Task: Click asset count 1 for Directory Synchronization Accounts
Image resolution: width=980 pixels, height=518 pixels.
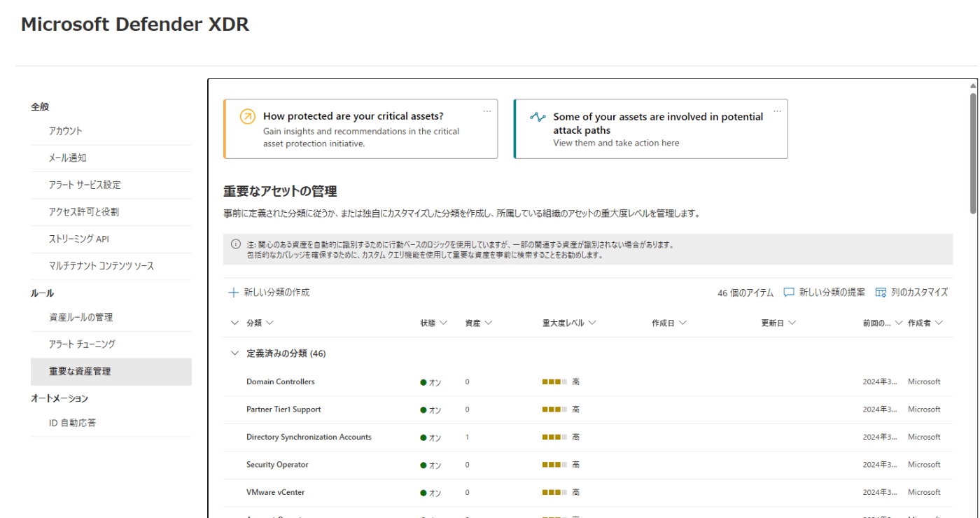Action: point(468,437)
